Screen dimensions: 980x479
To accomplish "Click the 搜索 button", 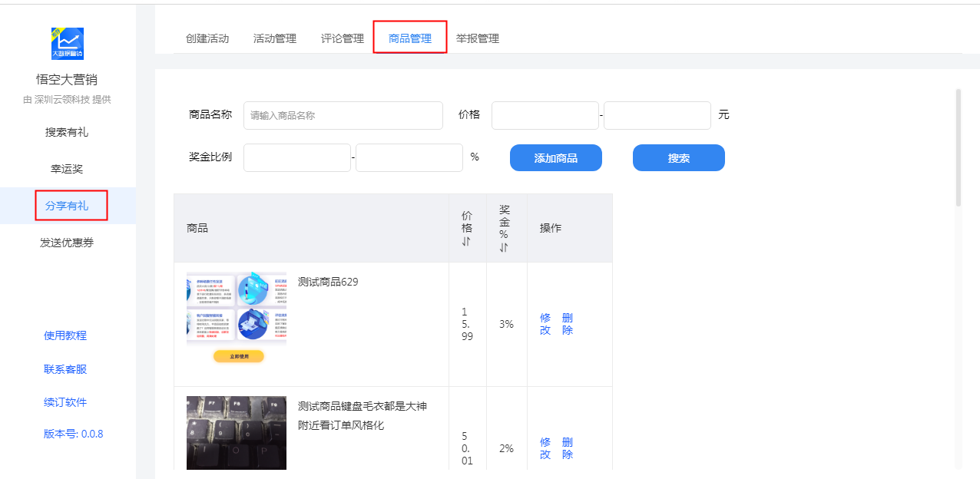I will tap(679, 157).
